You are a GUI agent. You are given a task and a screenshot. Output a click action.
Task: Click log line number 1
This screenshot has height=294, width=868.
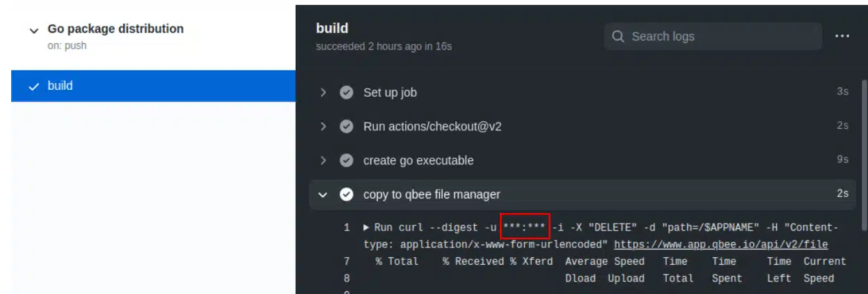347,227
